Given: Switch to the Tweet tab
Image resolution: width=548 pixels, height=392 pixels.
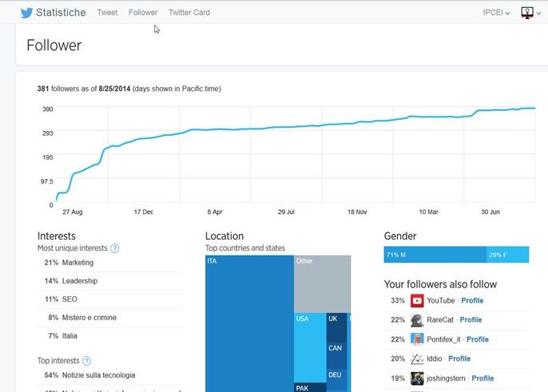Looking at the screenshot, I should pyautogui.click(x=107, y=13).
